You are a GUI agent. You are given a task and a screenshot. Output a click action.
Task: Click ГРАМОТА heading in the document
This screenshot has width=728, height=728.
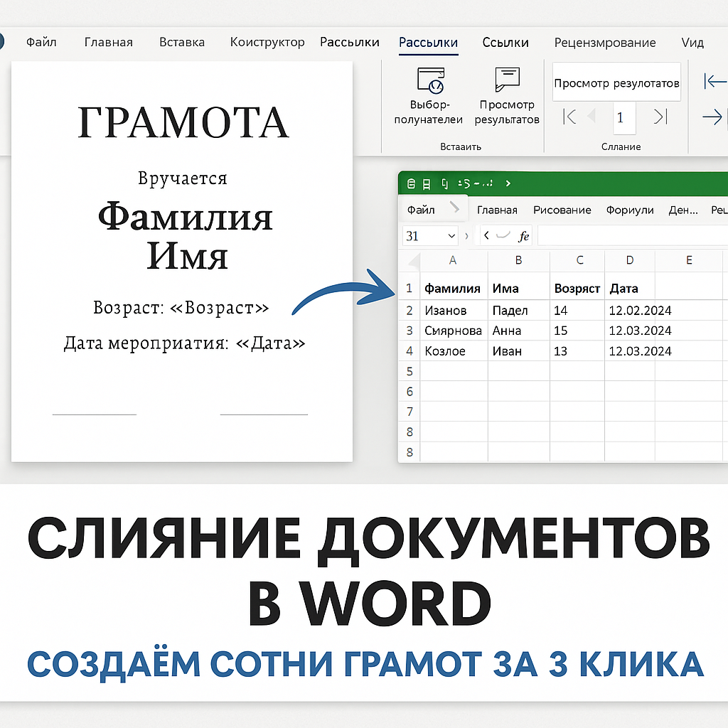(x=183, y=122)
